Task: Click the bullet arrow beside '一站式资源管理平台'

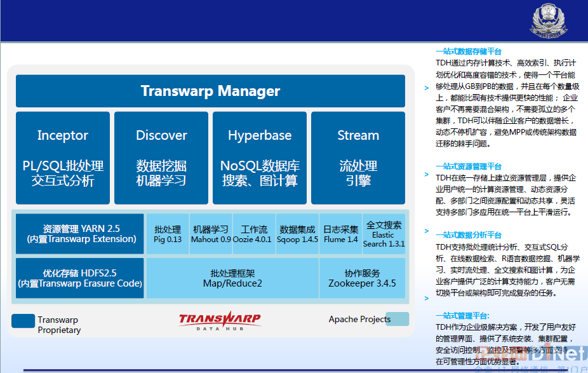Action: pyautogui.click(x=426, y=174)
